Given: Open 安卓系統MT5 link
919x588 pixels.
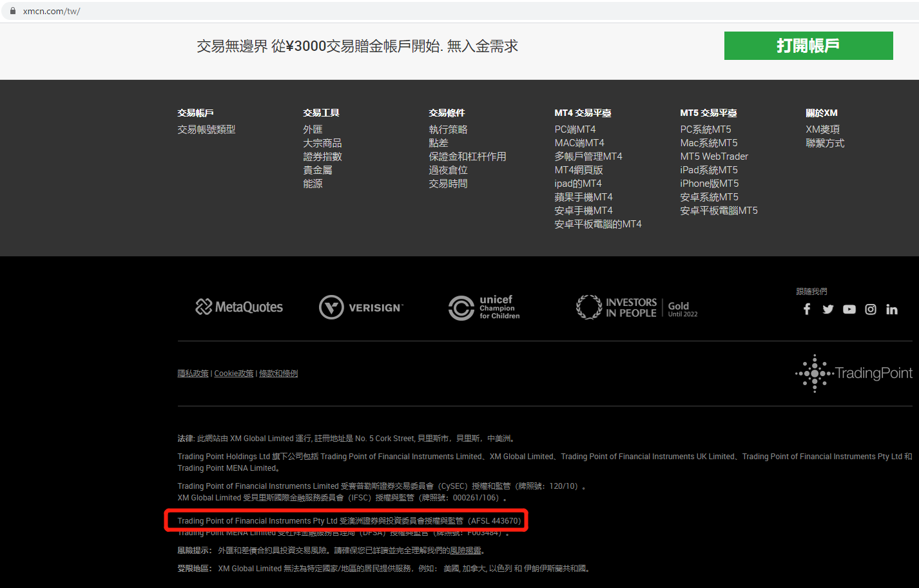Looking at the screenshot, I should tap(710, 197).
